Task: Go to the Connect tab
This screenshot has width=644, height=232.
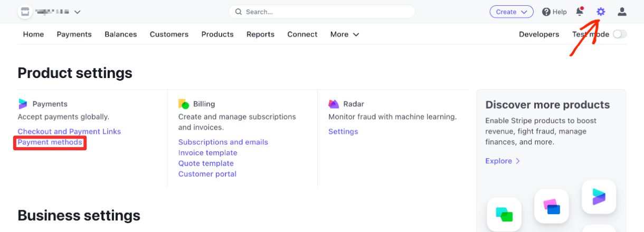Action: (x=302, y=34)
